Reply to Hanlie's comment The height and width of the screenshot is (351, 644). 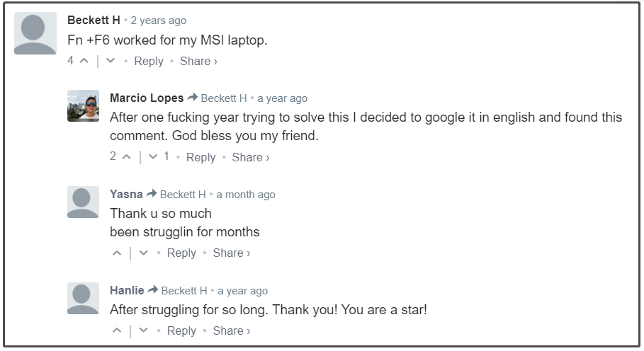pyautogui.click(x=181, y=330)
